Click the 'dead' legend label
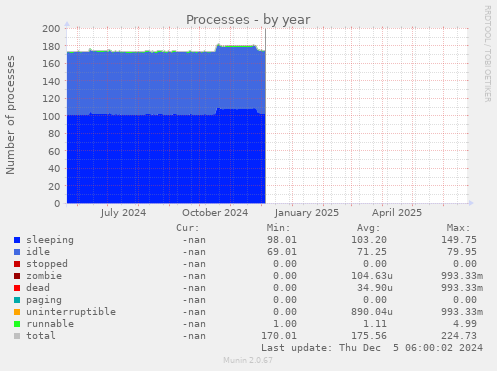The image size is (497, 371). (38, 288)
